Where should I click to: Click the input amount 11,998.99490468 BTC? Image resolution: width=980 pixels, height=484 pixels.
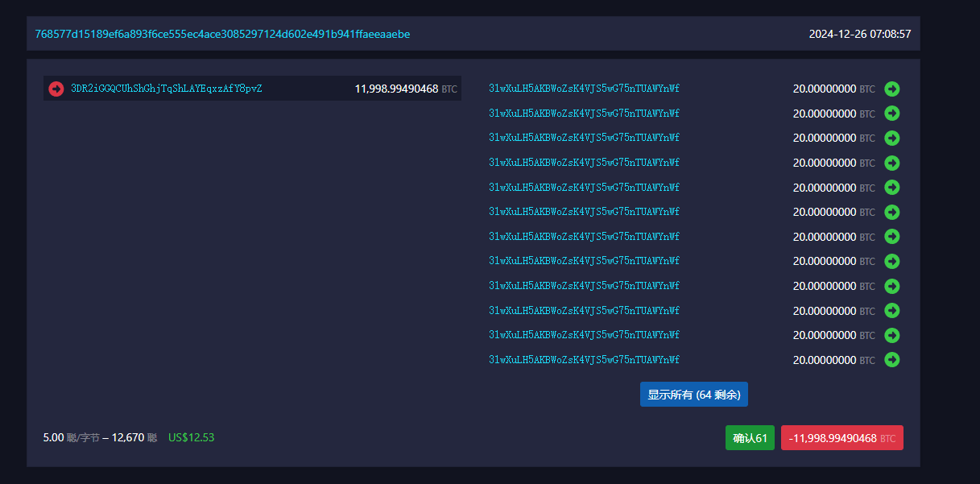click(405, 89)
